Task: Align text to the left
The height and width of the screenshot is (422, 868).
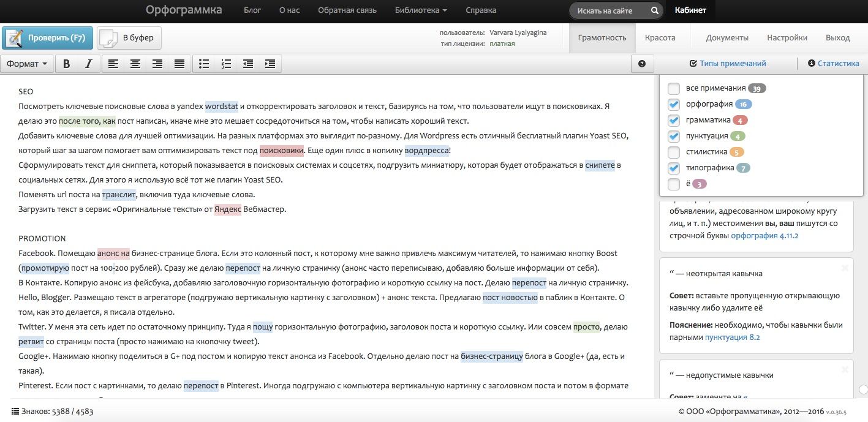Action: [x=113, y=64]
